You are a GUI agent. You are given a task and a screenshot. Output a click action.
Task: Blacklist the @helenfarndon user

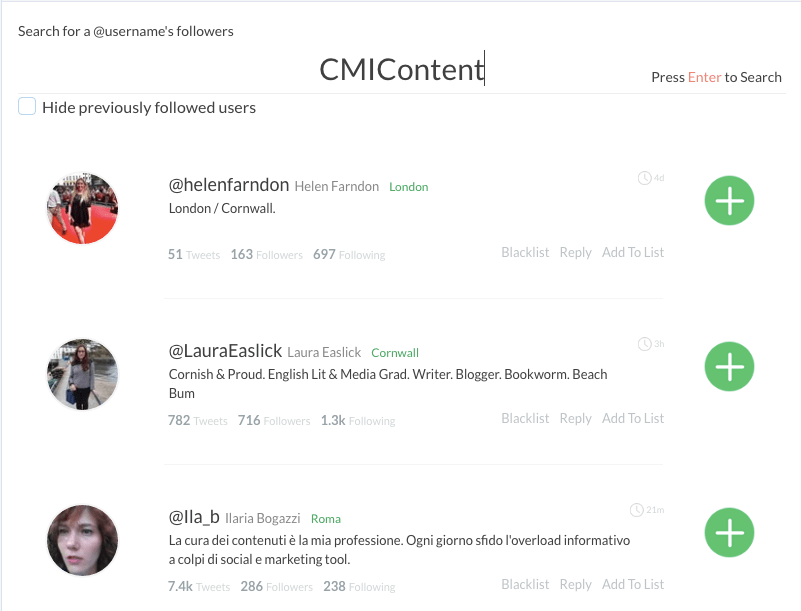tap(525, 252)
